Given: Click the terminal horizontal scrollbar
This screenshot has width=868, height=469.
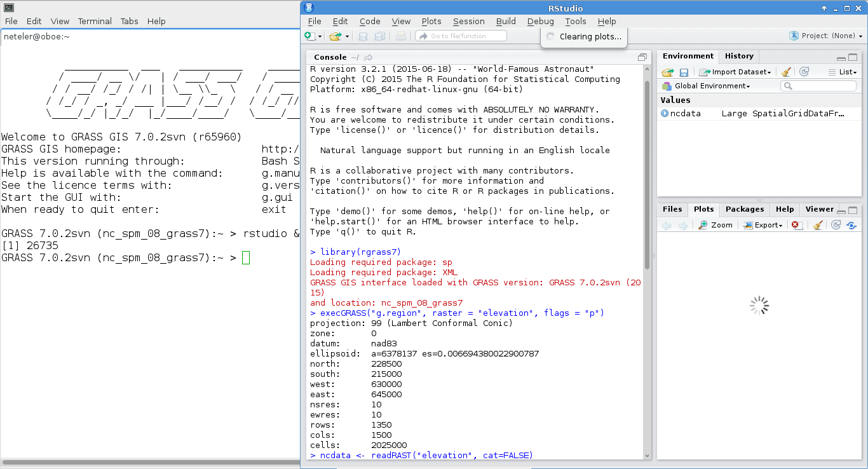Looking at the screenshot, I should (x=150, y=462).
